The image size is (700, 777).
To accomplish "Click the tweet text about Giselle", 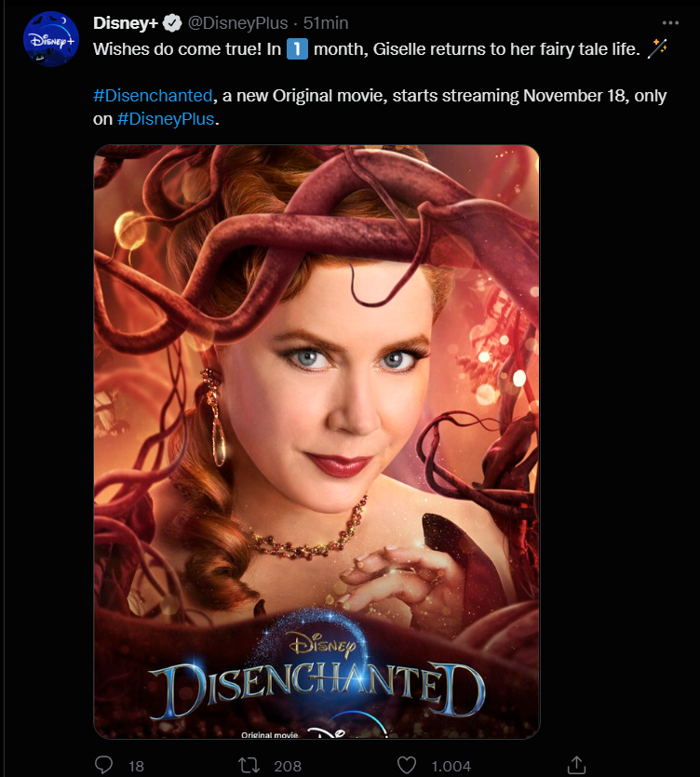I will [x=367, y=48].
